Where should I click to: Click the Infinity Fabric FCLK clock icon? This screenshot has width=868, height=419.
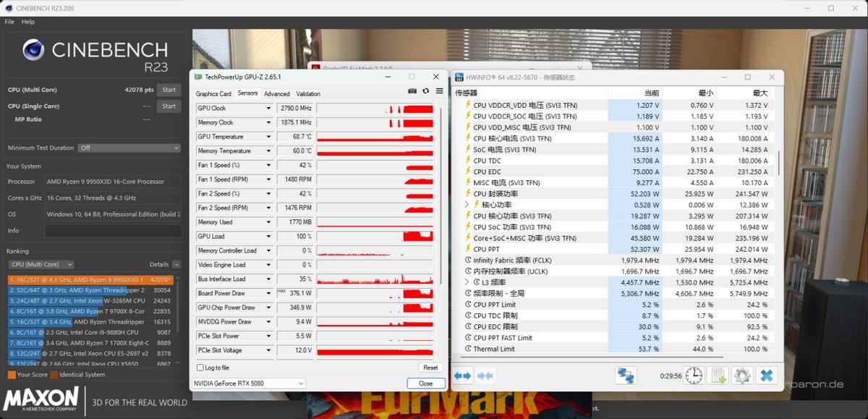point(468,261)
